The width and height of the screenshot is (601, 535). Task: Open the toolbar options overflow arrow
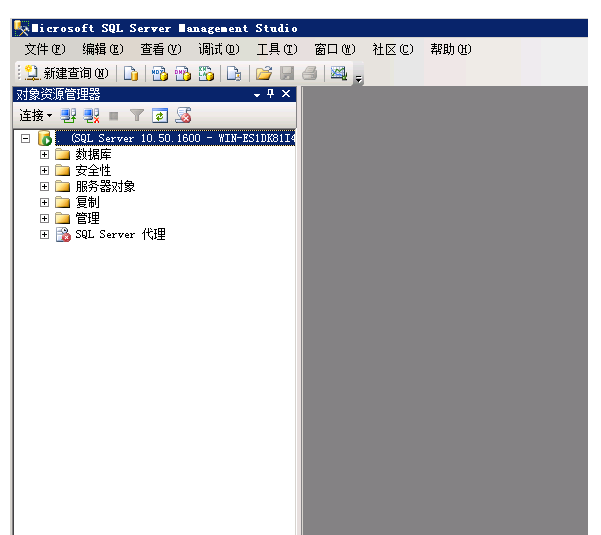[358, 79]
